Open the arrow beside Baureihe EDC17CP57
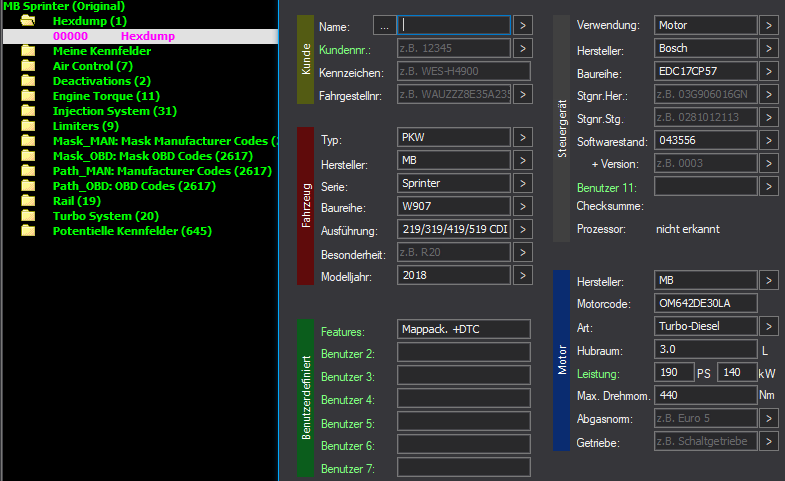 coord(769,72)
